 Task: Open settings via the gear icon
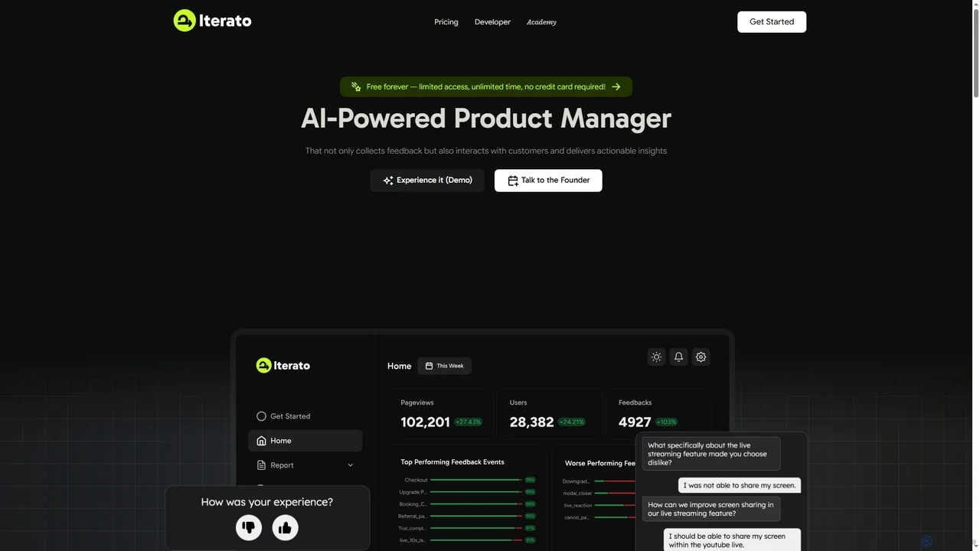(701, 357)
